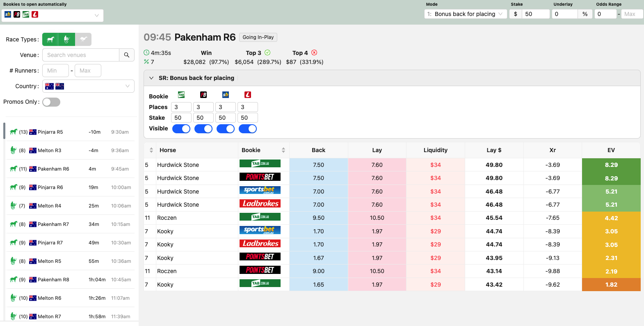Click the sort arrows in Bookie column header

coord(283,150)
